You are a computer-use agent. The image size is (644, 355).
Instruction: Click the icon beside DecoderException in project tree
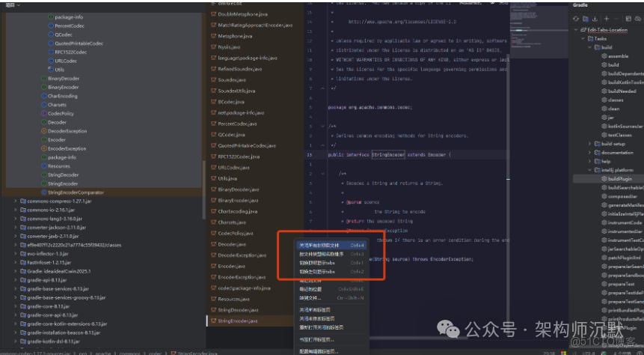pos(44,131)
